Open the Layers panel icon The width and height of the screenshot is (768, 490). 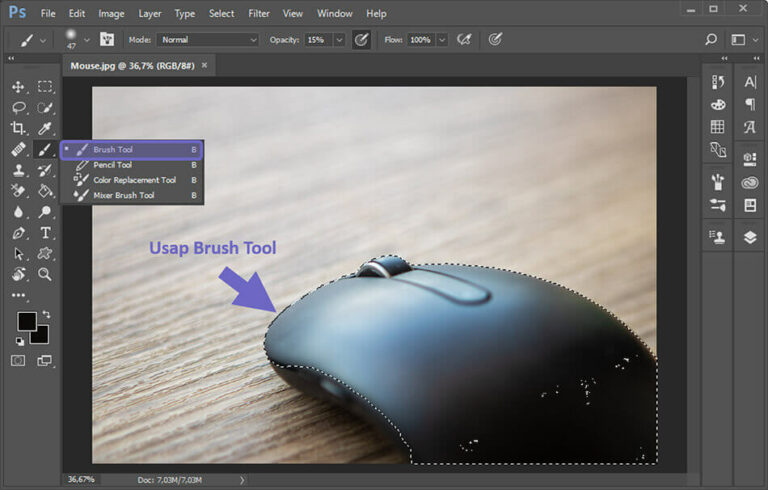click(x=750, y=237)
